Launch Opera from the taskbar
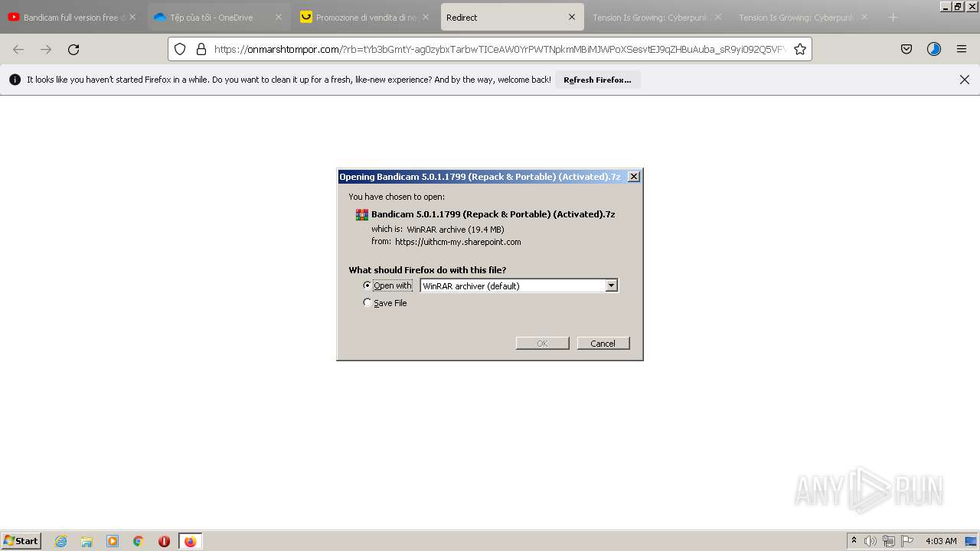Image resolution: width=980 pixels, height=551 pixels. click(x=164, y=541)
